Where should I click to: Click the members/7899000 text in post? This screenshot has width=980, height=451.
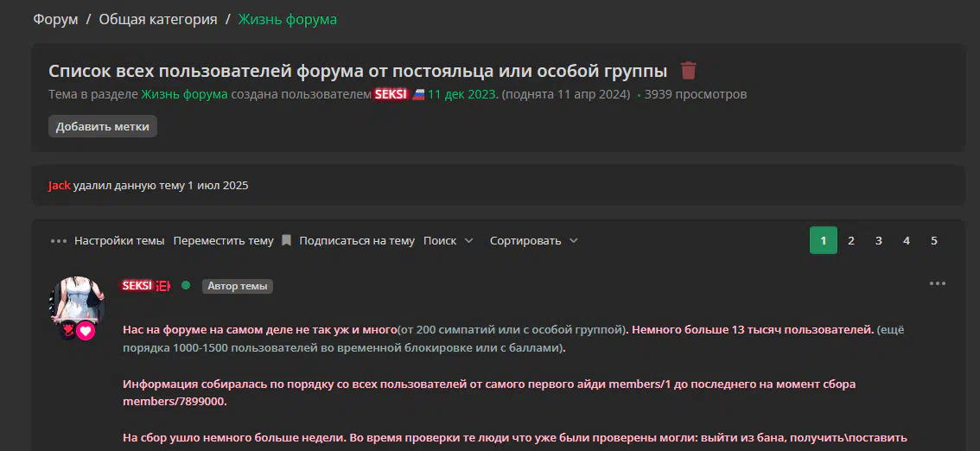point(174,401)
